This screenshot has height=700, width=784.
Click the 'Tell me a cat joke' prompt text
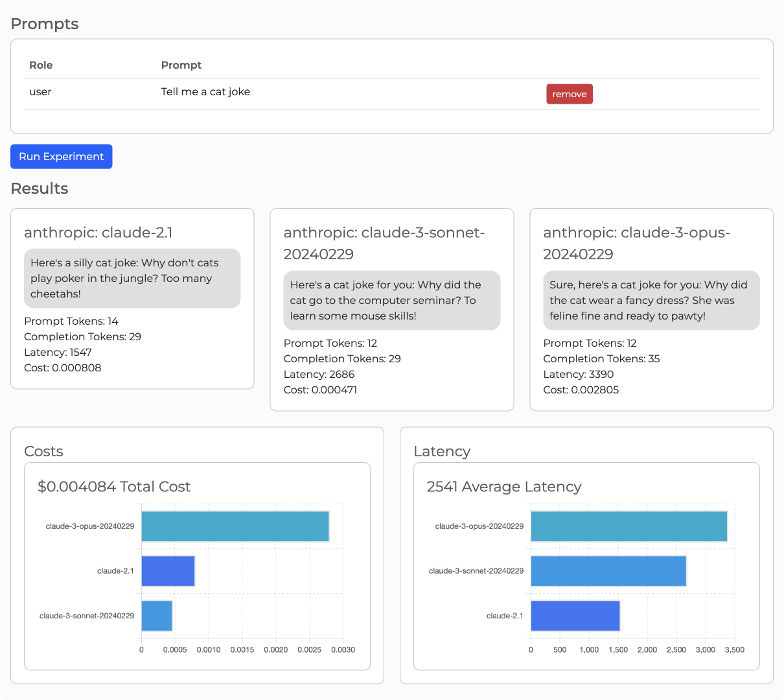coord(205,92)
